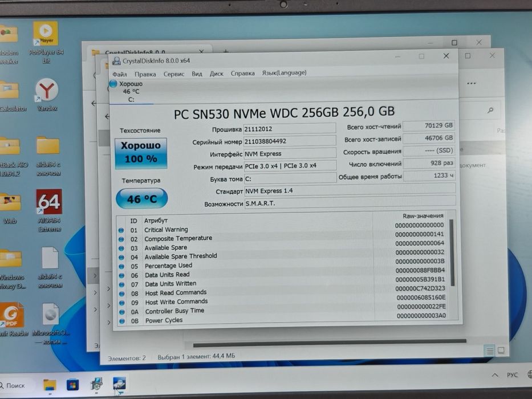The height and width of the screenshot is (399, 532).
Task: Click the status dot of Data Units Written
Action: pyautogui.click(x=122, y=284)
